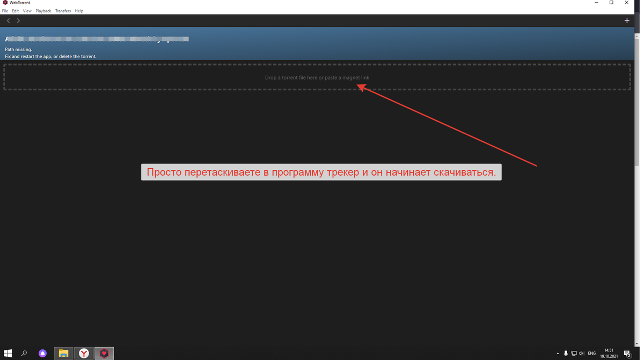Image resolution: width=644 pixels, height=360 pixels.
Task: Click the 'Path missing.' status text
Action: [x=19, y=49]
